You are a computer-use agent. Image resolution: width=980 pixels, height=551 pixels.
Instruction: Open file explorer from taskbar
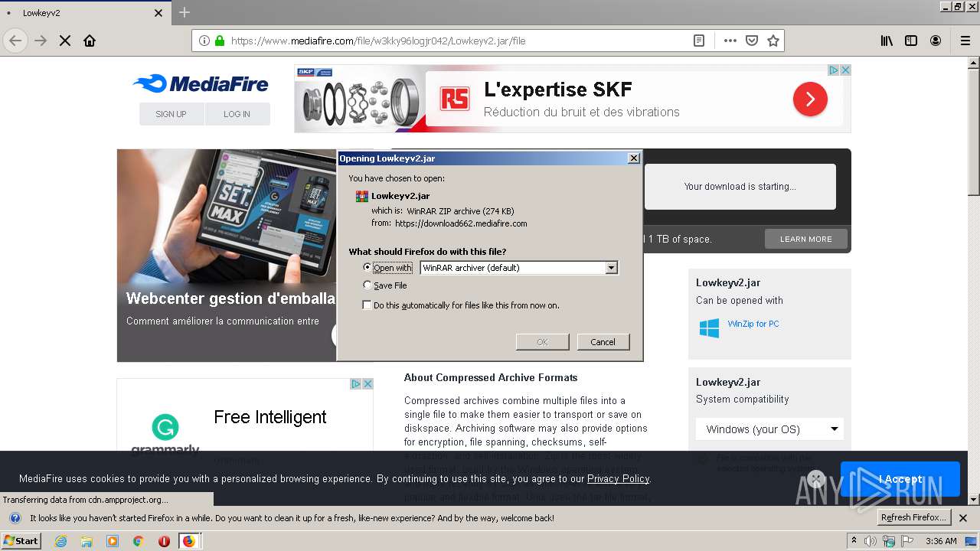click(x=87, y=541)
